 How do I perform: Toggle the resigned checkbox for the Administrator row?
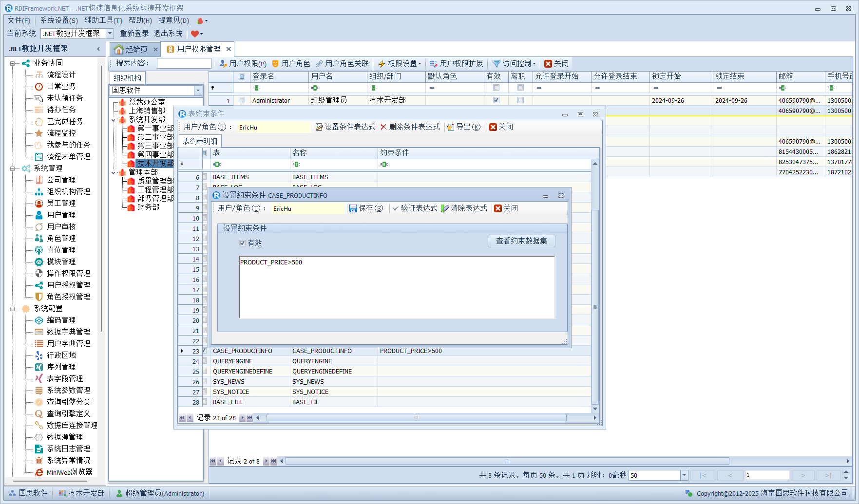click(520, 100)
